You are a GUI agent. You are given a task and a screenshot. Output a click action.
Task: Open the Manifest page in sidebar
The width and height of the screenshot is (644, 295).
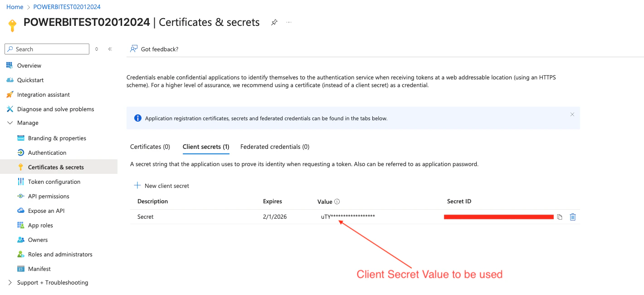point(39,269)
